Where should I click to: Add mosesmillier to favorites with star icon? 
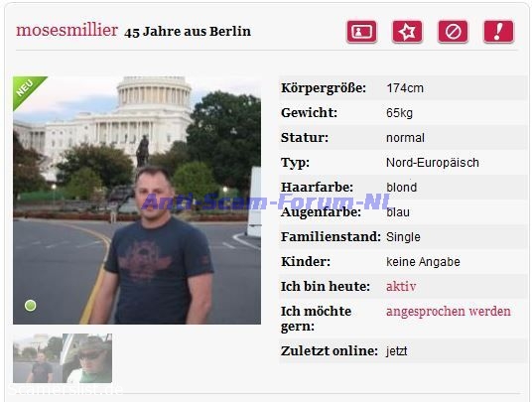(x=407, y=32)
